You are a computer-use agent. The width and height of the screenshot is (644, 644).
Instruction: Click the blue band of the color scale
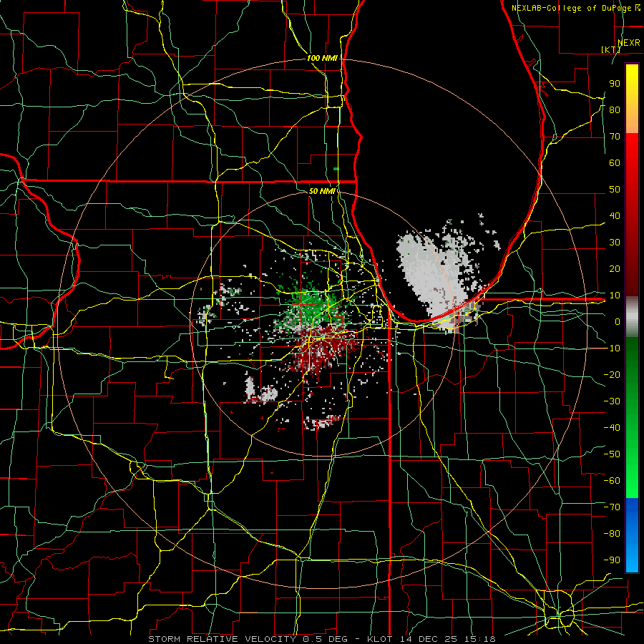point(632,535)
